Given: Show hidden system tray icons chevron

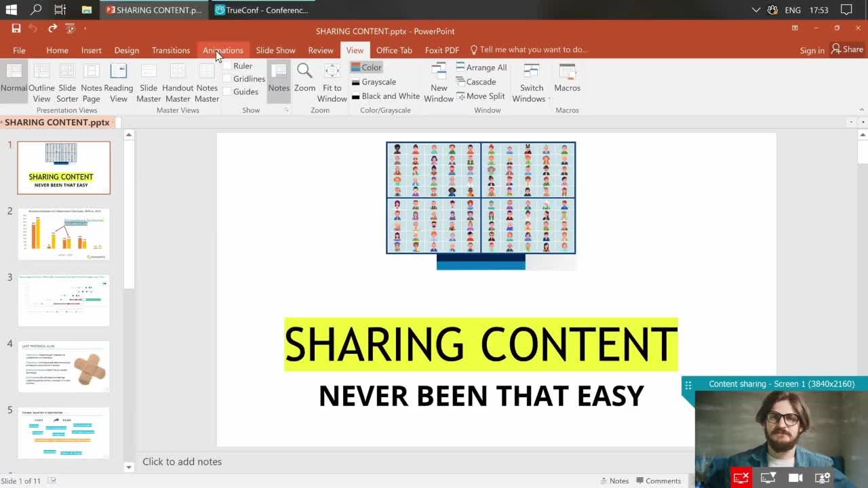Looking at the screenshot, I should click(756, 10).
